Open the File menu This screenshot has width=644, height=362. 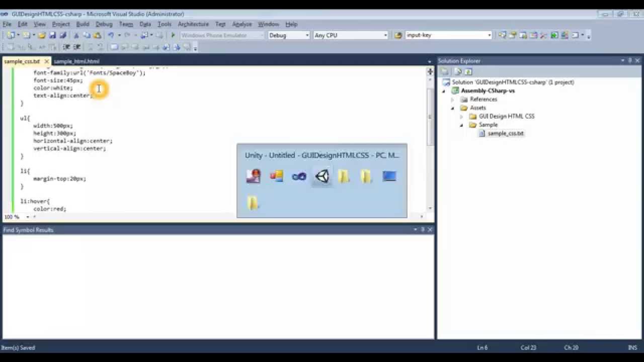(7, 24)
